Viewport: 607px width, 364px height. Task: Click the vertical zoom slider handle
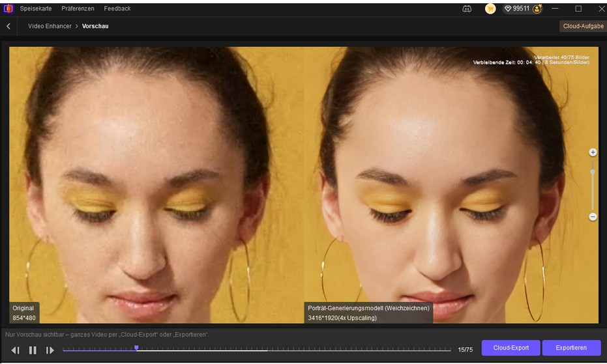pos(593,173)
